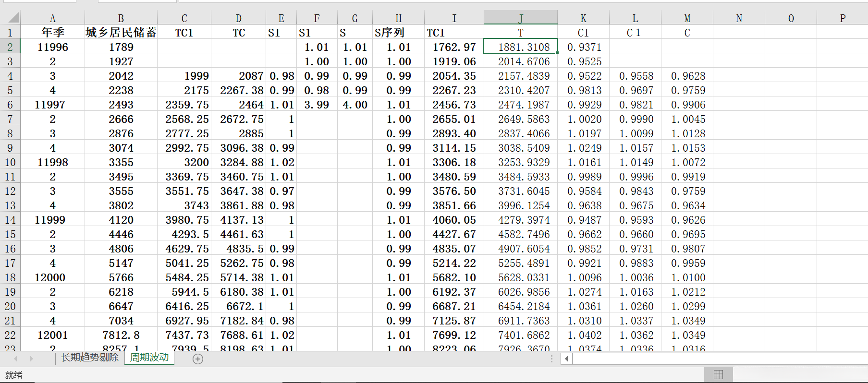Select column J header
The image size is (868, 383).
pos(520,18)
